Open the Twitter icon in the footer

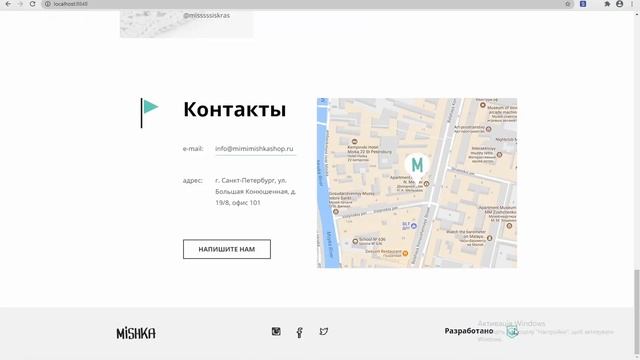coord(324,331)
